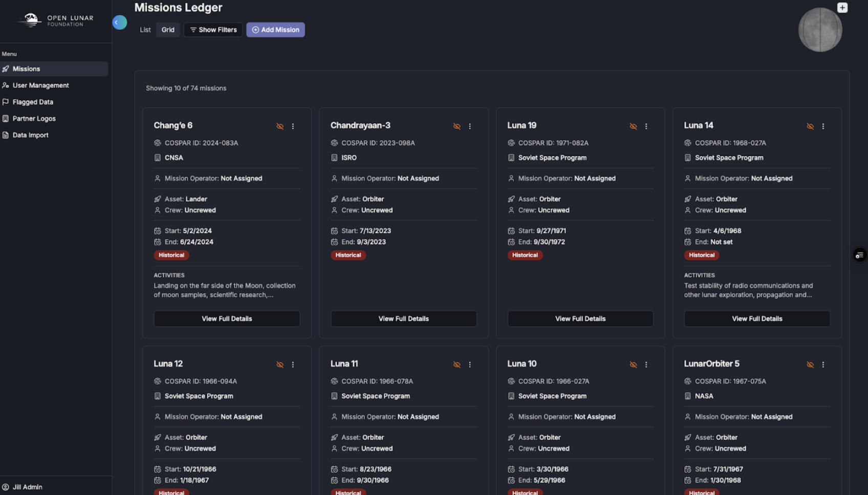Click the rocket Asset icon on Luna 12
Image resolution: width=868 pixels, height=495 pixels.
click(x=158, y=437)
